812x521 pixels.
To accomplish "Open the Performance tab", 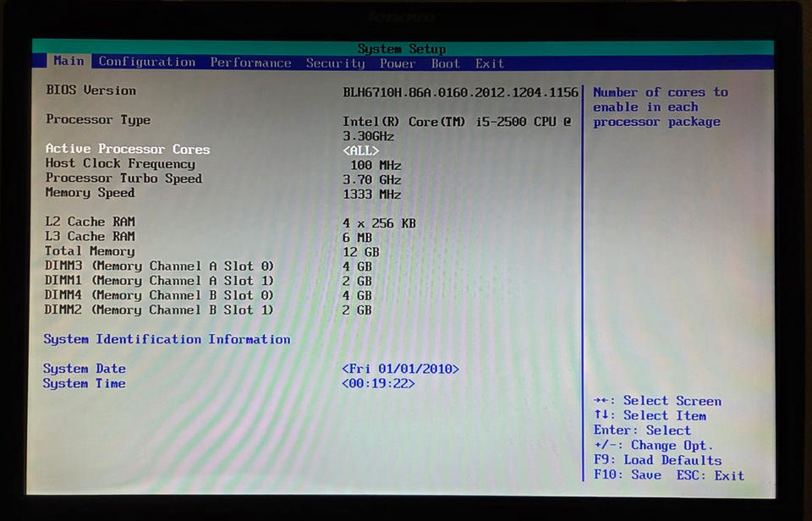I will tap(250, 63).
